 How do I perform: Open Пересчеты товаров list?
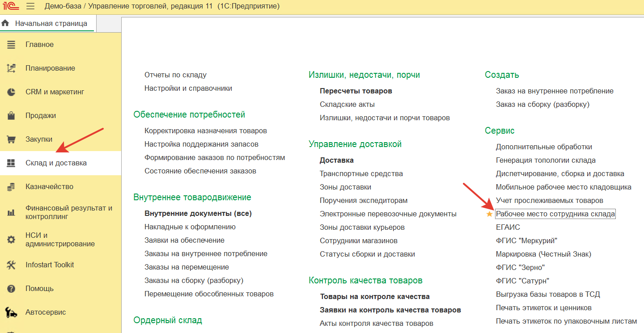coord(356,91)
